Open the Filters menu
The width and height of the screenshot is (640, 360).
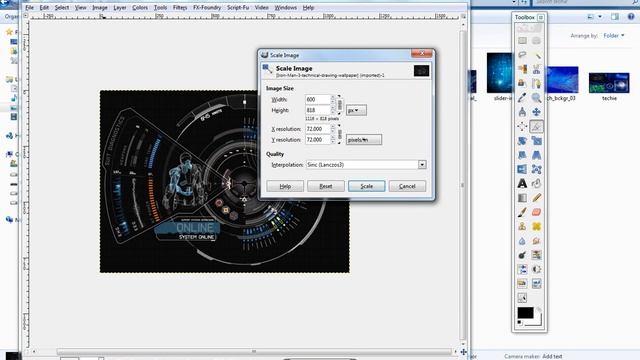180,8
